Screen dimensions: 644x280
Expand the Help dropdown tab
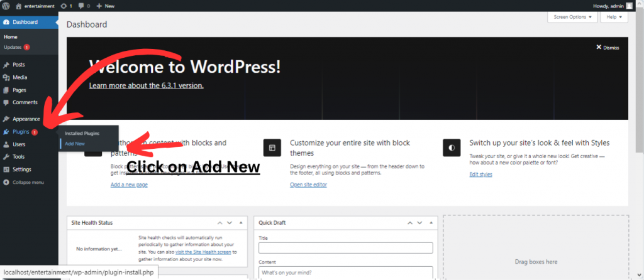point(614,18)
